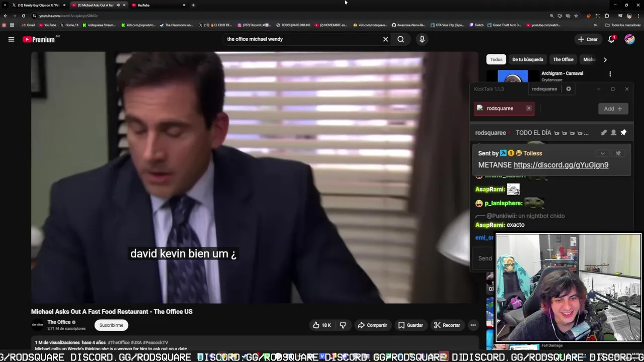The width and height of the screenshot is (644, 362).
Task: Click the browser address bar URL
Action: pyautogui.click(x=68, y=16)
